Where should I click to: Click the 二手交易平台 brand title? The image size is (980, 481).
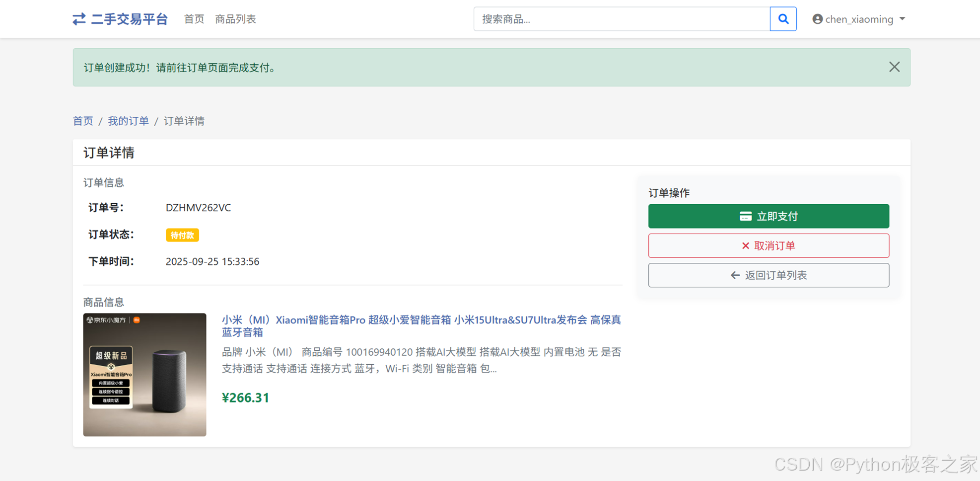pyautogui.click(x=130, y=19)
